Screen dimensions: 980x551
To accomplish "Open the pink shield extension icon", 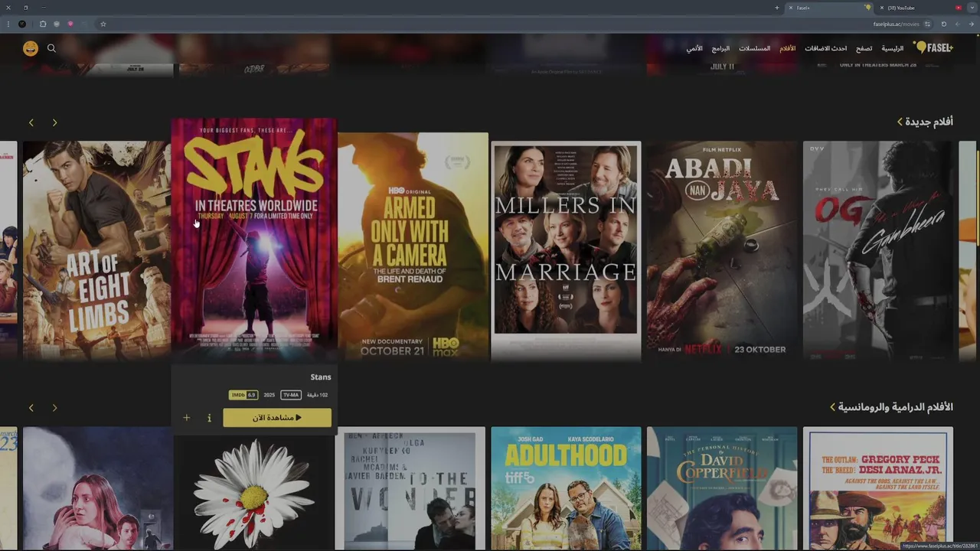I will click(x=70, y=24).
